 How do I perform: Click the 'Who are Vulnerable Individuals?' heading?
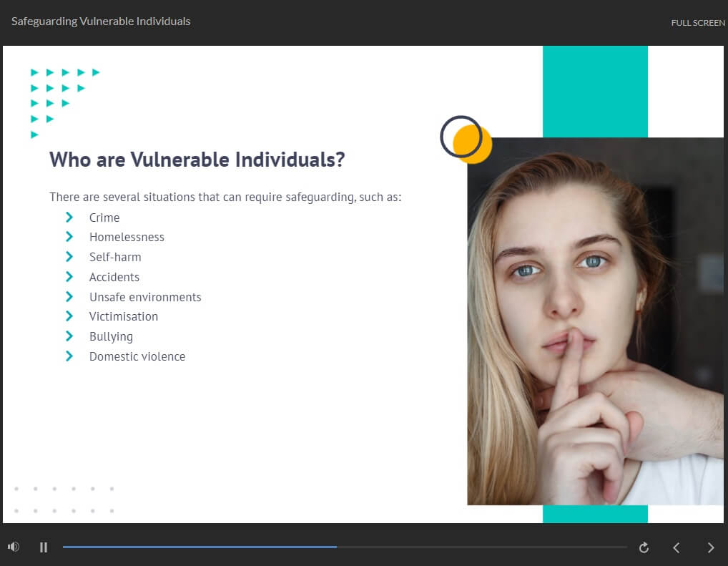197,160
